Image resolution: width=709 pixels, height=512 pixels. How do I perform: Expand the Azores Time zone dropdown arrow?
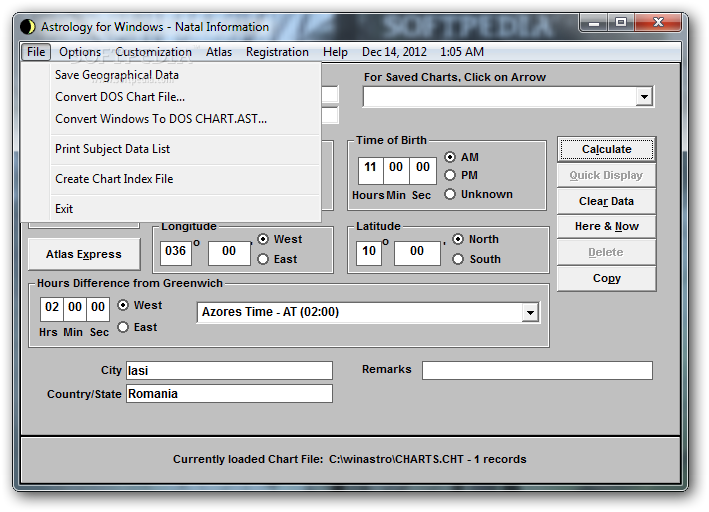click(x=530, y=313)
